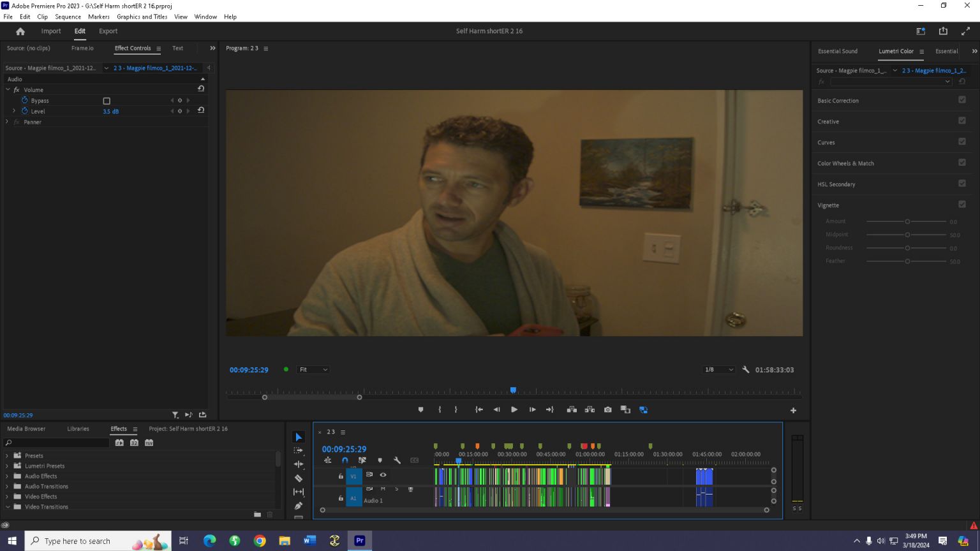980x551 pixels.
Task: Open the Fit zoom level dropdown
Action: coord(313,370)
